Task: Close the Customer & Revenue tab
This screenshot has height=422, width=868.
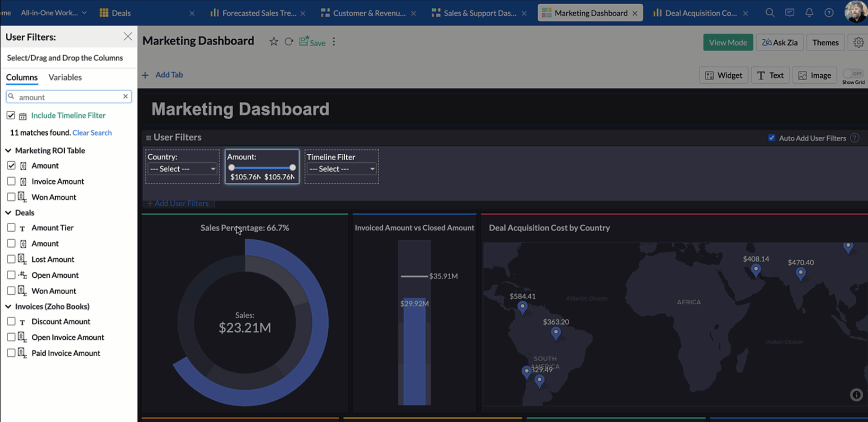Action: click(414, 13)
